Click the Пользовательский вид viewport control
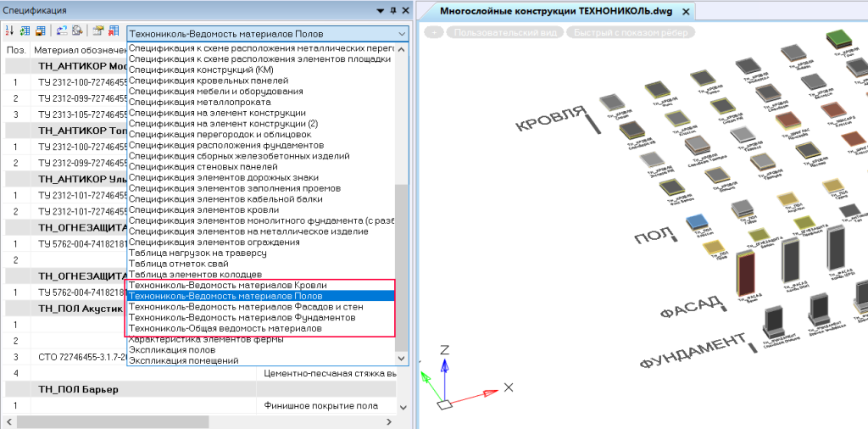The image size is (868, 429). pyautogui.click(x=505, y=32)
